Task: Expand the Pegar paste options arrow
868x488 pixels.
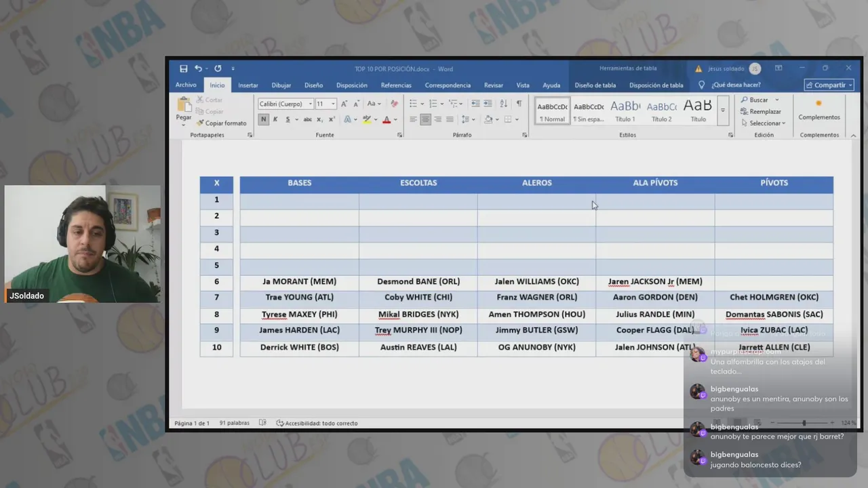Action: click(x=184, y=123)
